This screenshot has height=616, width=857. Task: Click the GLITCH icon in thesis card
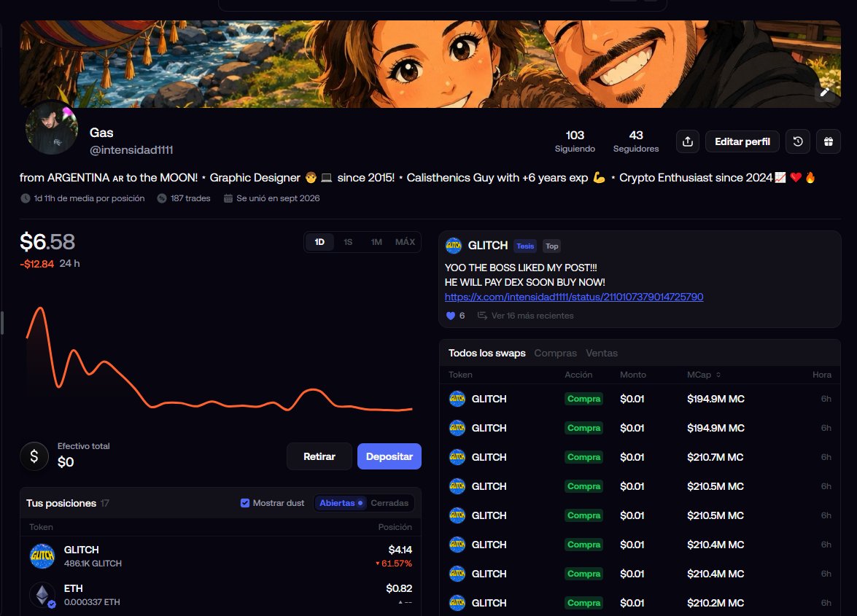click(x=454, y=246)
